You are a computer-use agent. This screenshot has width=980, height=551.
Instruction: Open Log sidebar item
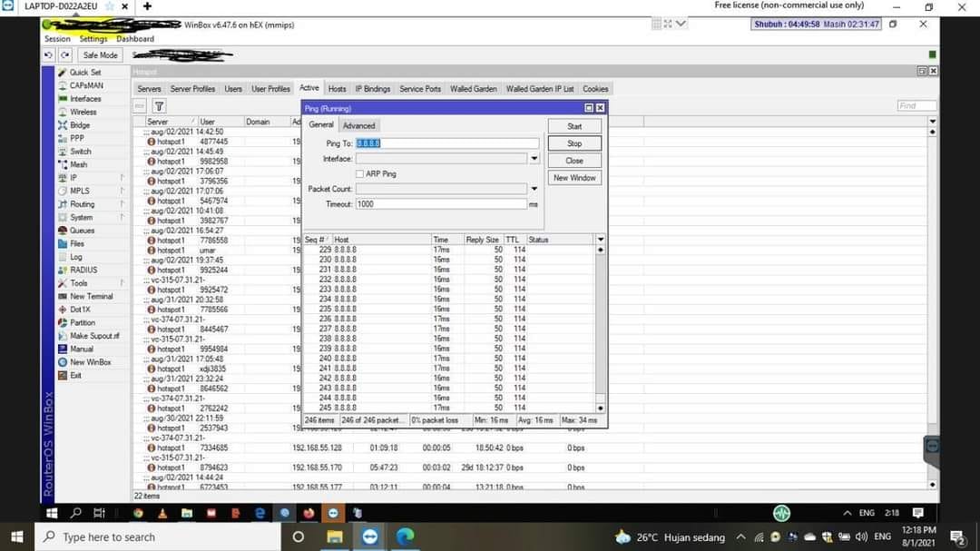point(75,257)
